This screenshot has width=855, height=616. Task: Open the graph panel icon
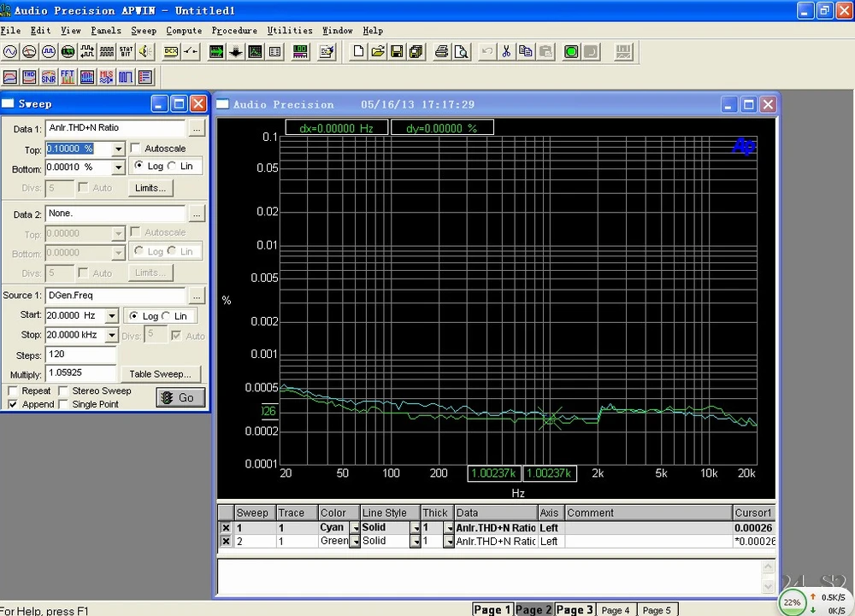point(255,52)
